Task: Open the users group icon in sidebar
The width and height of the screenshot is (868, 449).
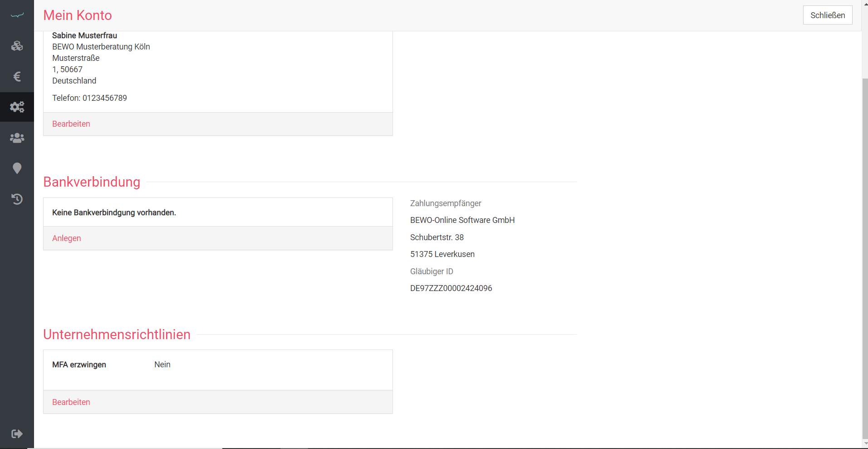Action: tap(17, 138)
